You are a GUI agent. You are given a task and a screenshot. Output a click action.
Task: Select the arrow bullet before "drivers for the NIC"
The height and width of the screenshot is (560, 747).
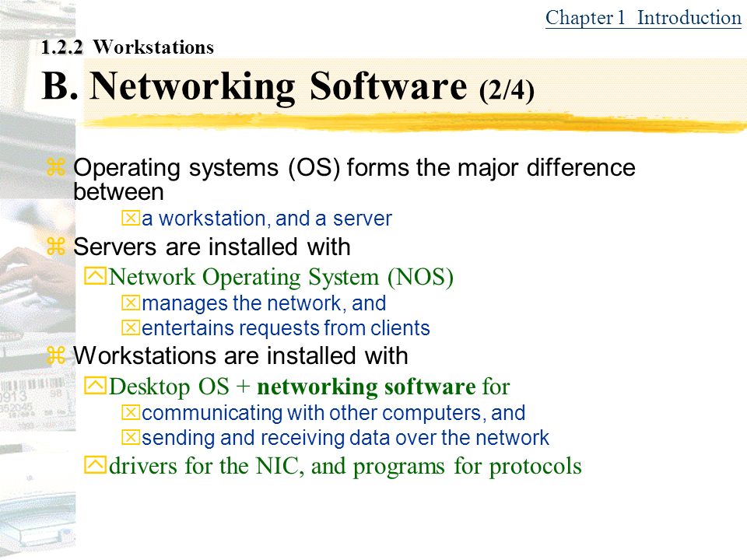[95, 465]
